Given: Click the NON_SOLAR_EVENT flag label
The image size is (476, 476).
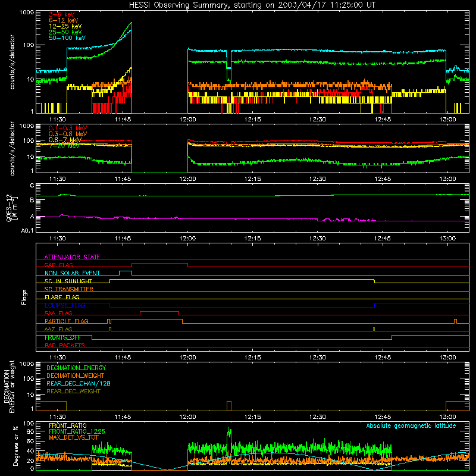Looking at the screenshot, I should pos(72,273).
